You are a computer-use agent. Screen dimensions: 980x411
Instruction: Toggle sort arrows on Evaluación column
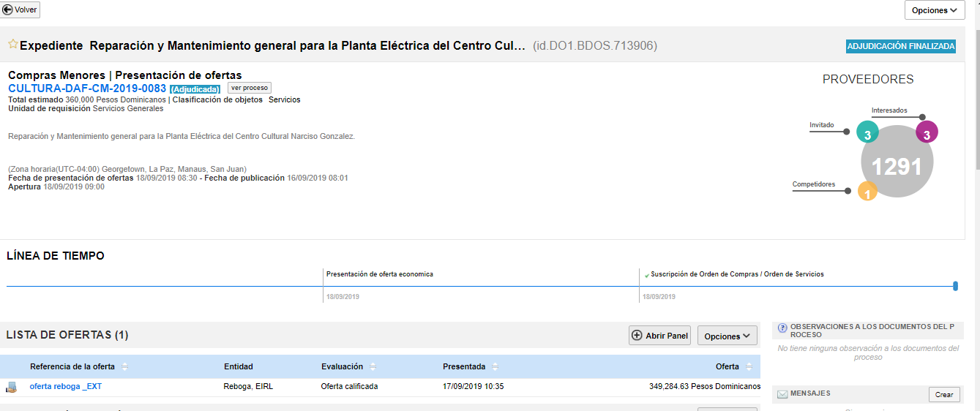click(373, 366)
